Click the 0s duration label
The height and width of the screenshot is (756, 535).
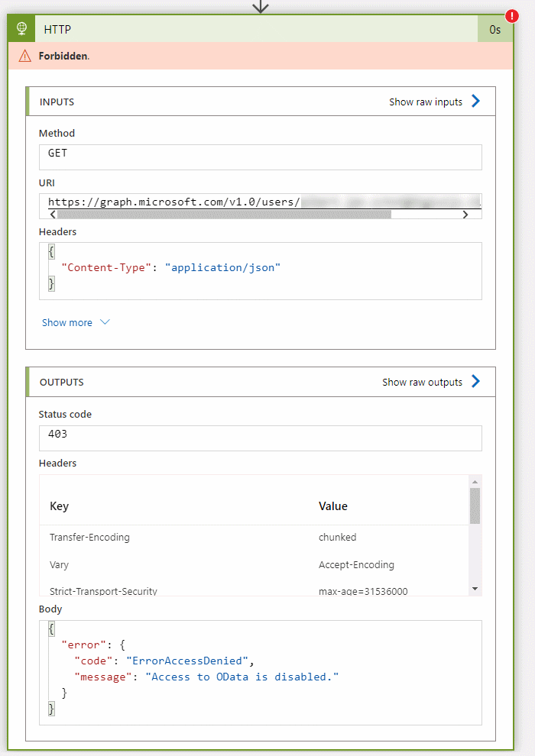[x=495, y=30]
